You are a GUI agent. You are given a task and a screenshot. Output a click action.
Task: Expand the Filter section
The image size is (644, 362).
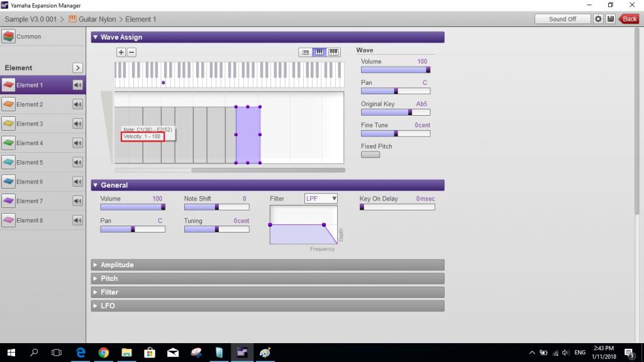point(268,292)
